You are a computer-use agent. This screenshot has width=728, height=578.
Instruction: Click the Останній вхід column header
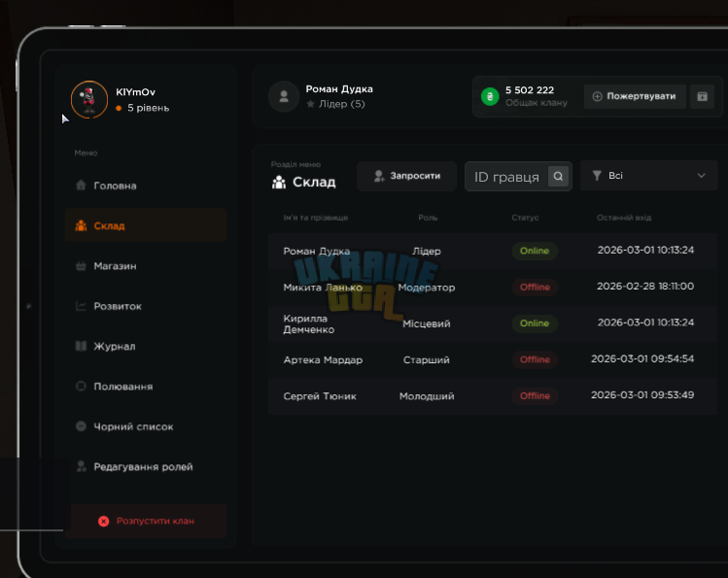(624, 218)
